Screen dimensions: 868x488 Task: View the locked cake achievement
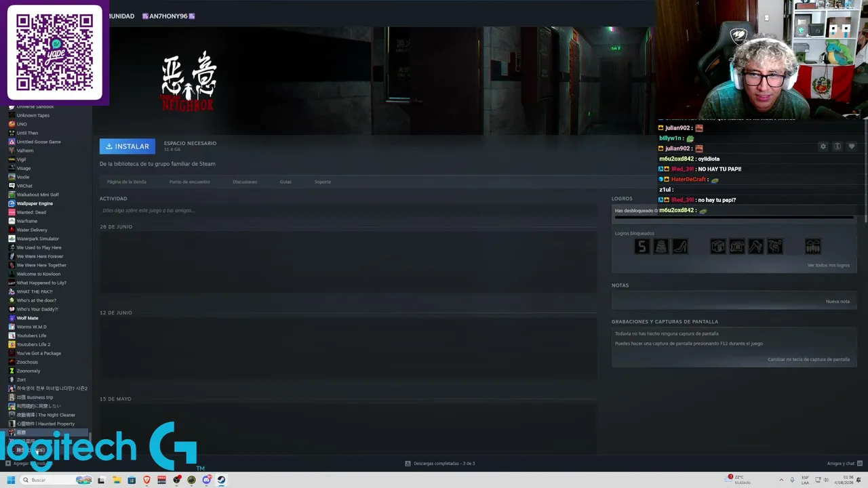tap(660, 247)
